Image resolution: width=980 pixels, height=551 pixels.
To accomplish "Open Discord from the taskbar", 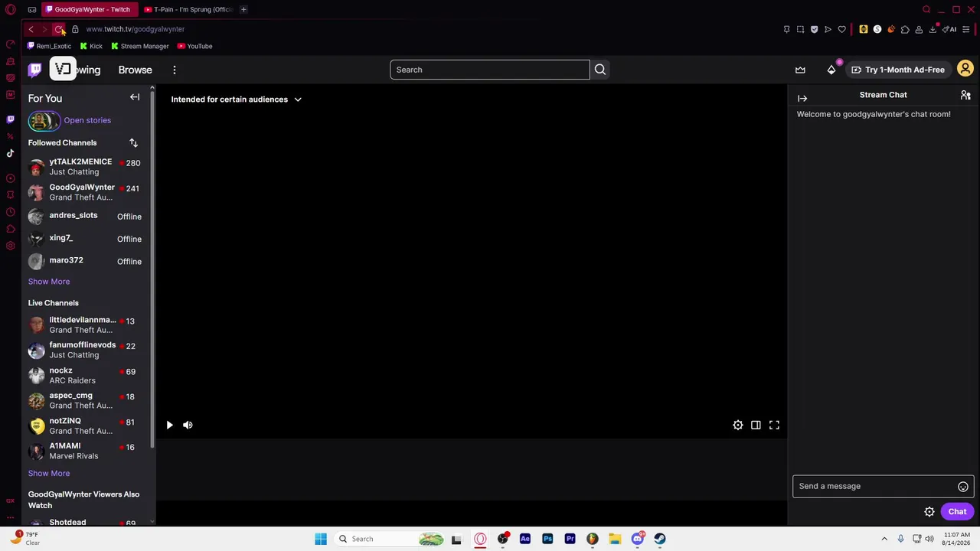I will (x=637, y=539).
